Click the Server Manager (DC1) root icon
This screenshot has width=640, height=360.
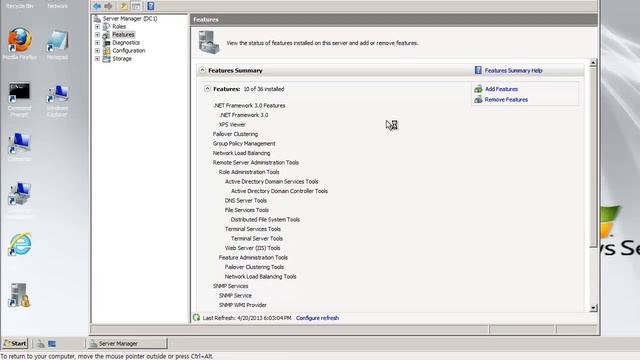pos(97,19)
